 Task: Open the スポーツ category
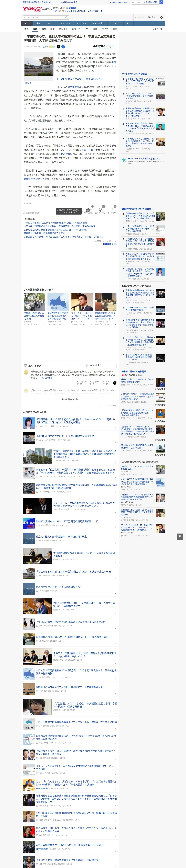tap(76, 29)
